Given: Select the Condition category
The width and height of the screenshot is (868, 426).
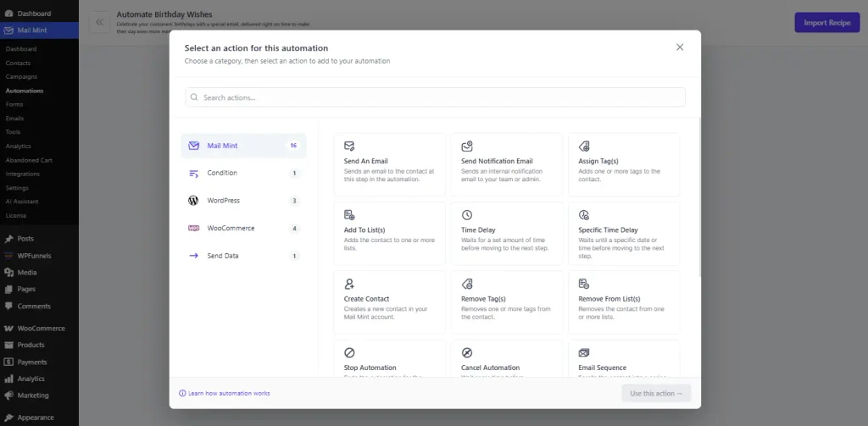Looking at the screenshot, I should point(243,173).
